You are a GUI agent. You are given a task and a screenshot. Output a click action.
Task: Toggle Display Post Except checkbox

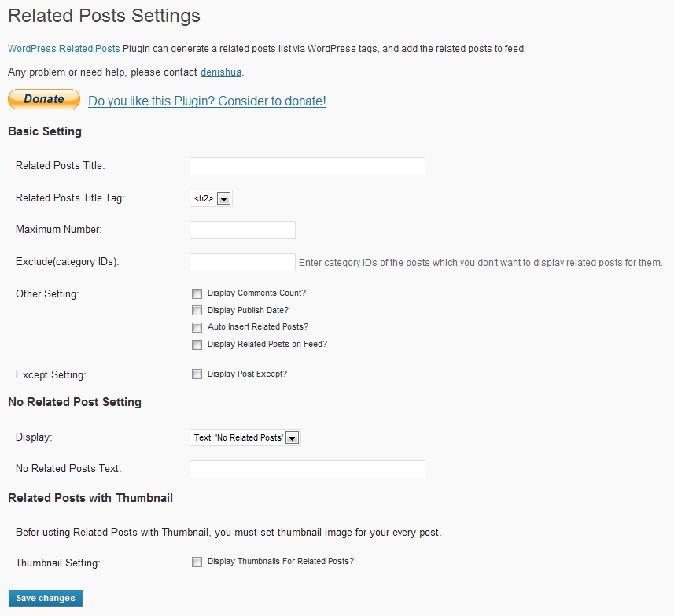click(197, 374)
